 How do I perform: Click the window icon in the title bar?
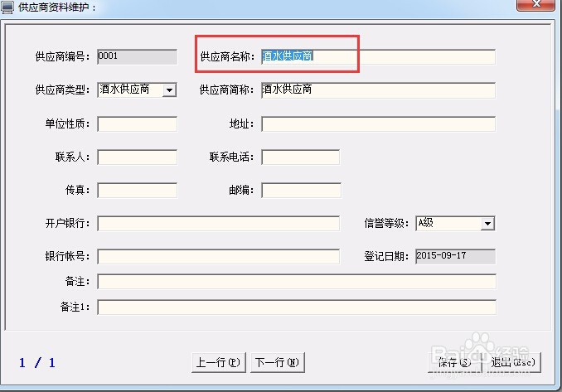click(7, 7)
